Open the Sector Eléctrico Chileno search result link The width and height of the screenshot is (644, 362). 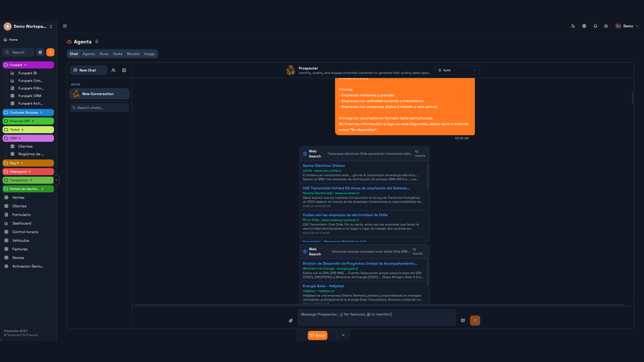(x=323, y=166)
